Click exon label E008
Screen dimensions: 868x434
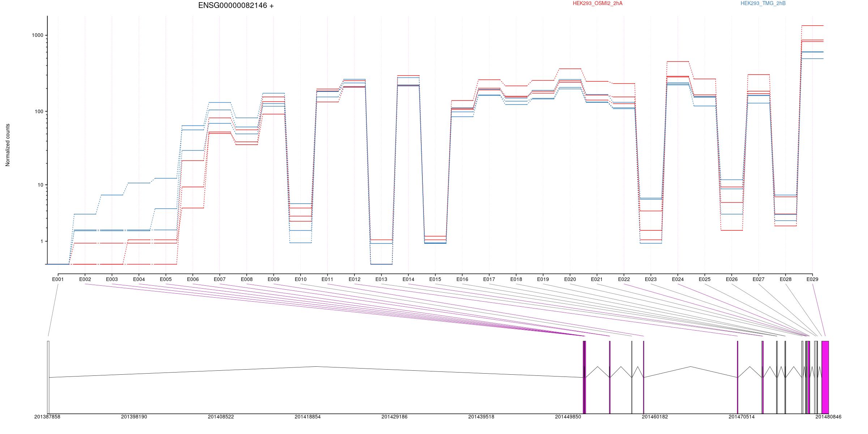(x=247, y=279)
